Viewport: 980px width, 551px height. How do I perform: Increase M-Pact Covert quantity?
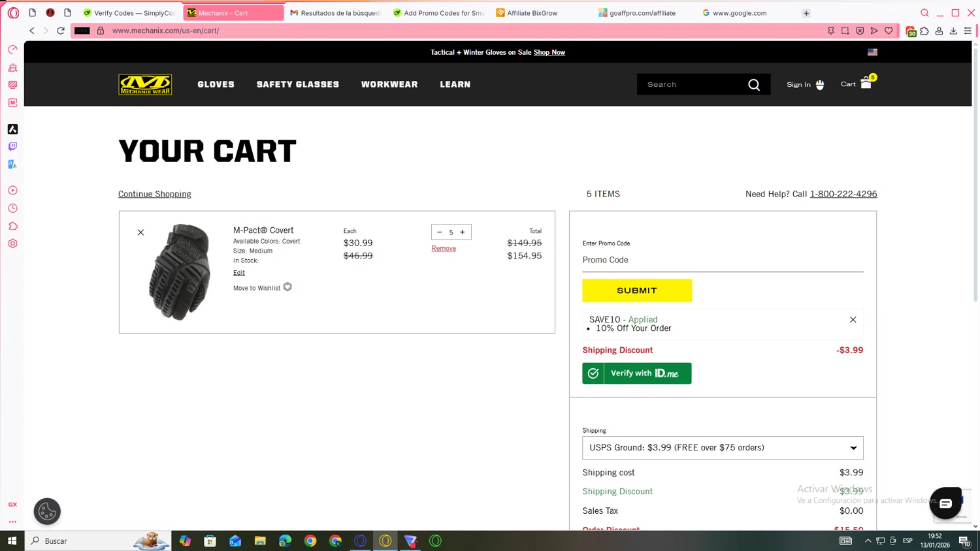(x=463, y=232)
